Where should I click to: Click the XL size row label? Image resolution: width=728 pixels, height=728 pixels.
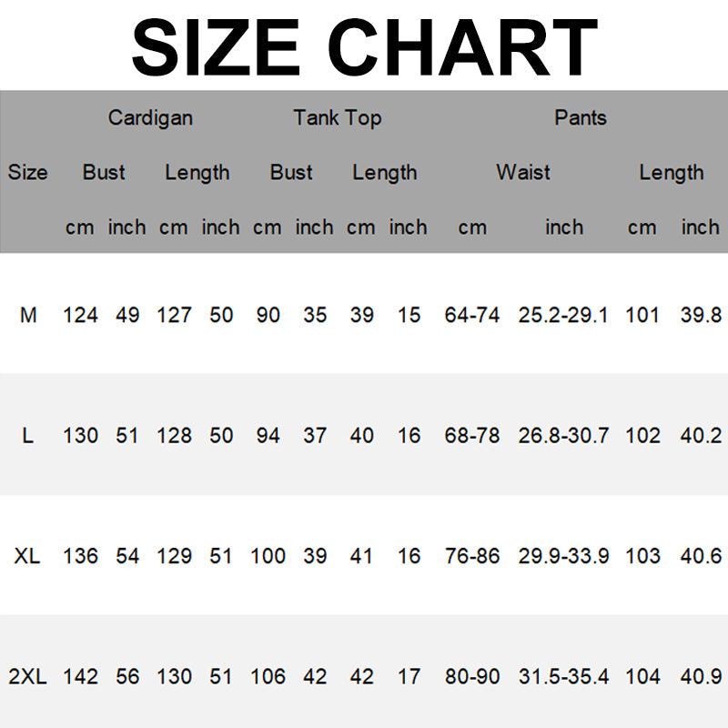28,556
